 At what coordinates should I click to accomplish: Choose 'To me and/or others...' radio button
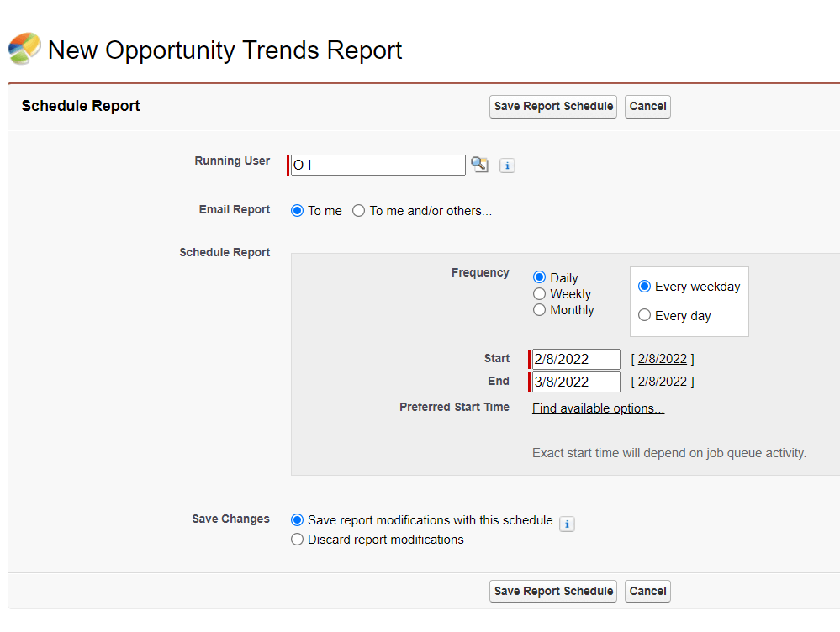359,211
